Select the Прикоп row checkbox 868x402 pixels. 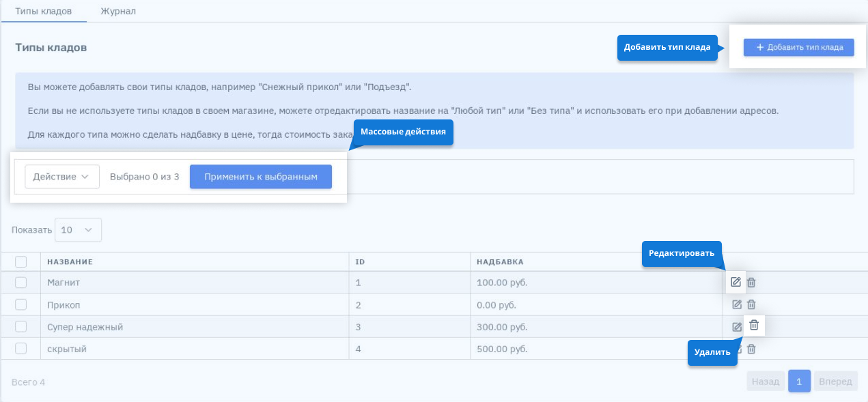(x=20, y=304)
